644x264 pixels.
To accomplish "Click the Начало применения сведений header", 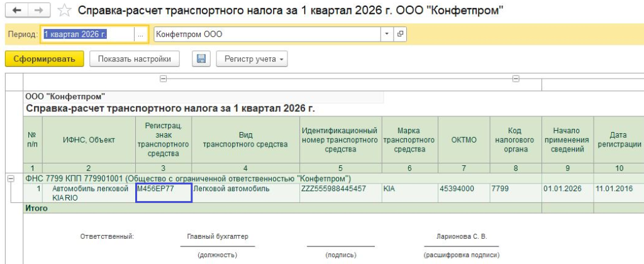I will click(x=567, y=140).
